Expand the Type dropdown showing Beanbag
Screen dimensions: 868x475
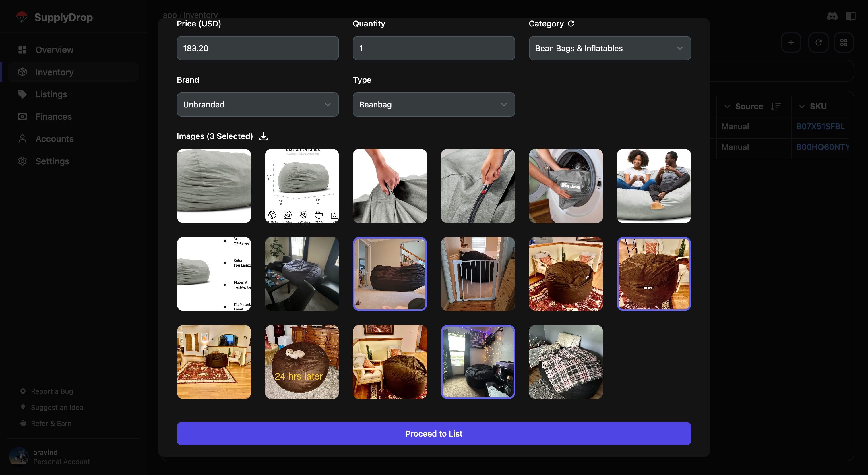[x=433, y=105]
